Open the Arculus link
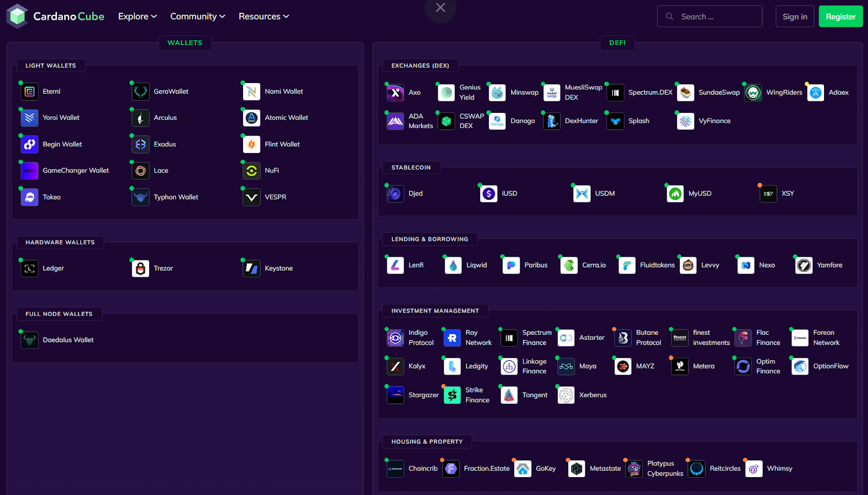 click(x=165, y=118)
